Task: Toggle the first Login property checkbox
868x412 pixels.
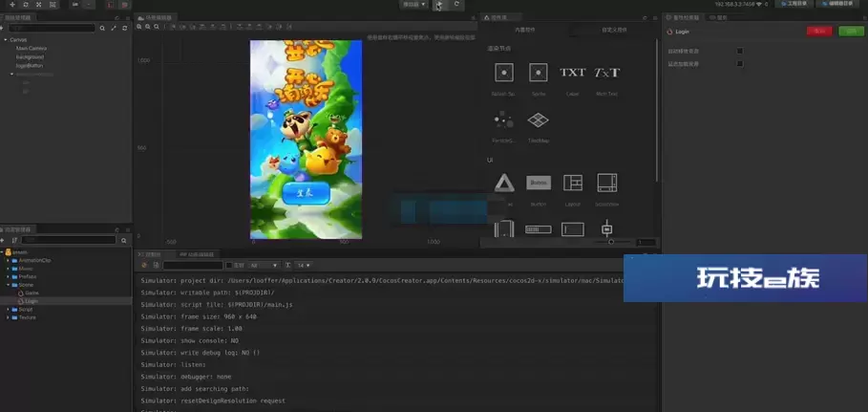Action: (x=740, y=51)
